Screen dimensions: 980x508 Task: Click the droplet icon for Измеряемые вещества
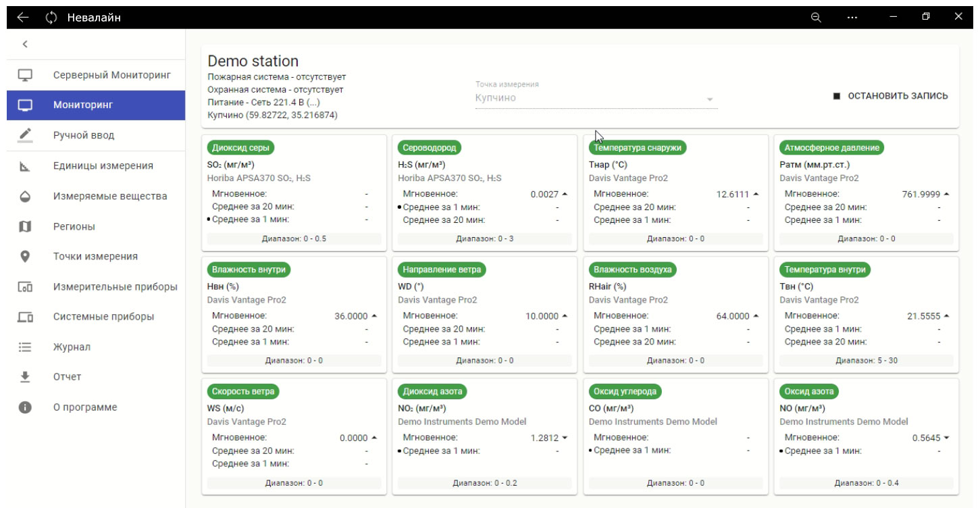pos(25,197)
